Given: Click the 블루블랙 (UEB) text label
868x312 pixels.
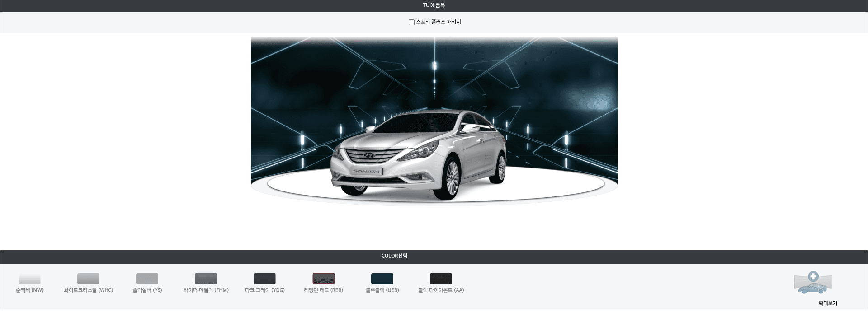Looking at the screenshot, I should [x=382, y=290].
